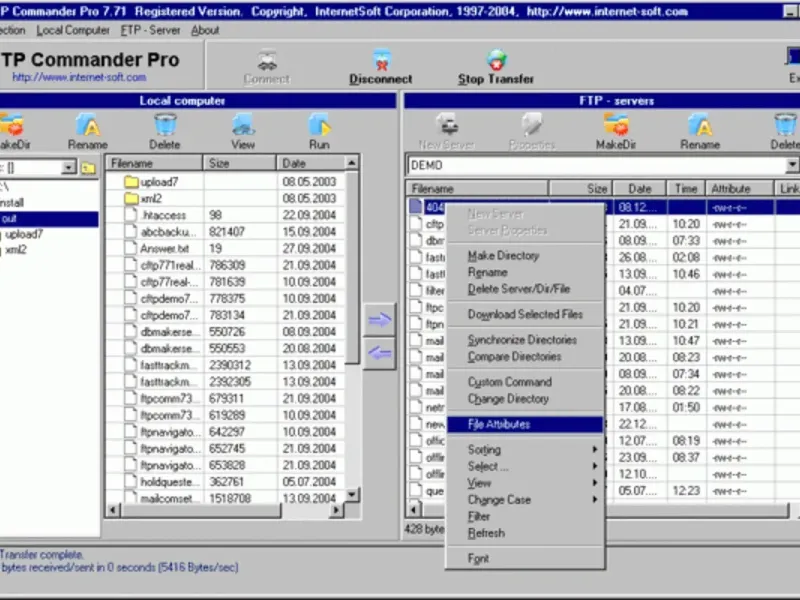
Task: Sort local list by Filename header
Action: 154,163
